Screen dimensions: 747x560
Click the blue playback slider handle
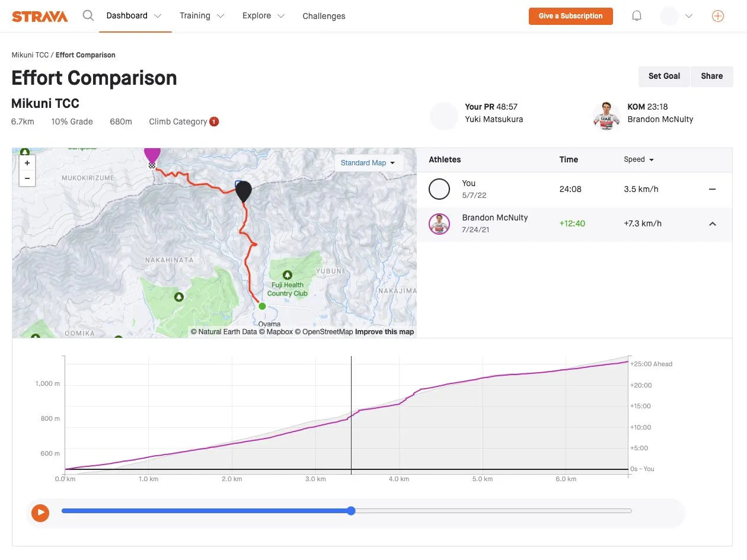click(x=351, y=511)
